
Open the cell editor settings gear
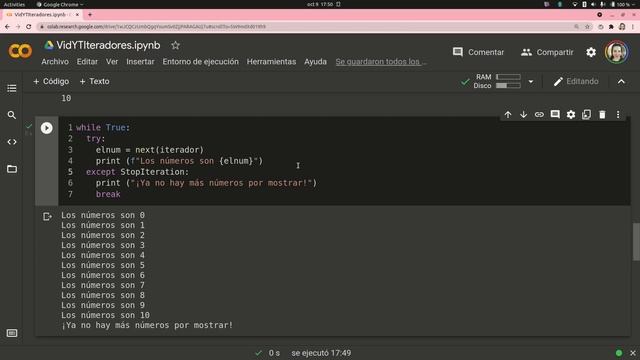tap(571, 115)
